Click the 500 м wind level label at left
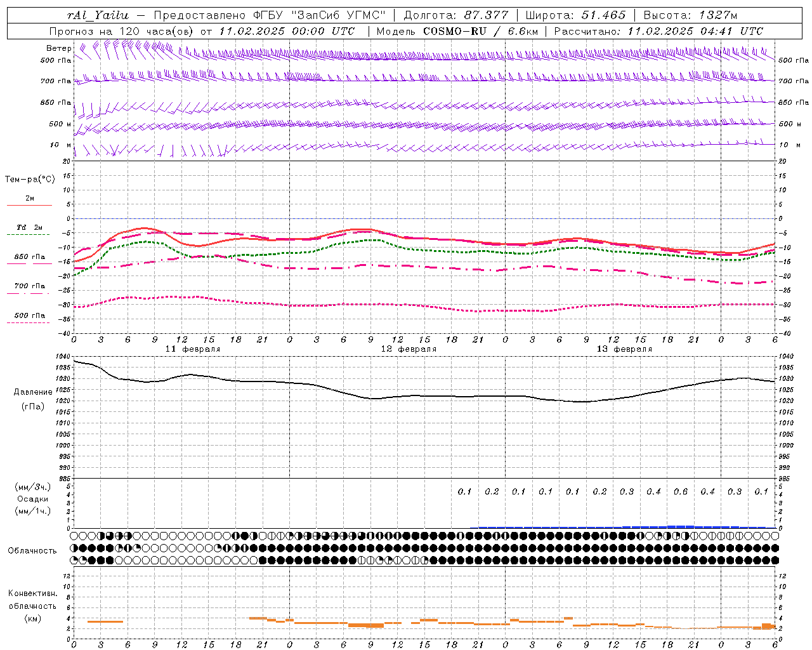The width and height of the screenshot is (812, 650). tap(61, 124)
